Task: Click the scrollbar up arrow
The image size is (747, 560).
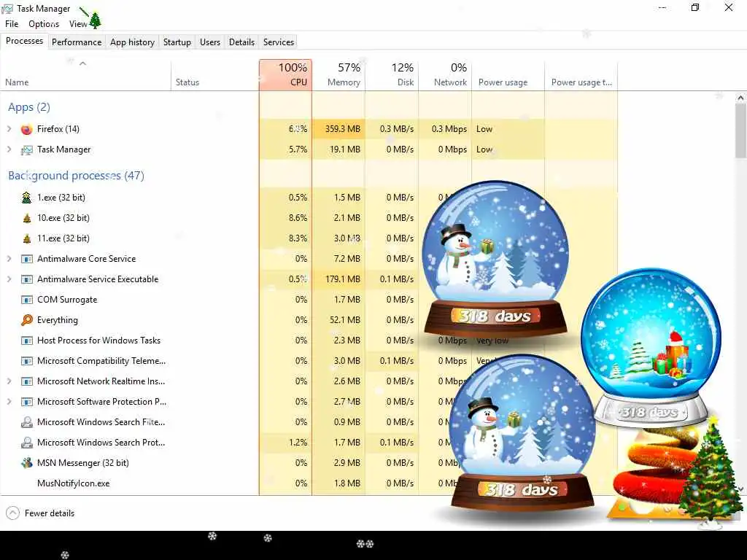Action: point(740,98)
